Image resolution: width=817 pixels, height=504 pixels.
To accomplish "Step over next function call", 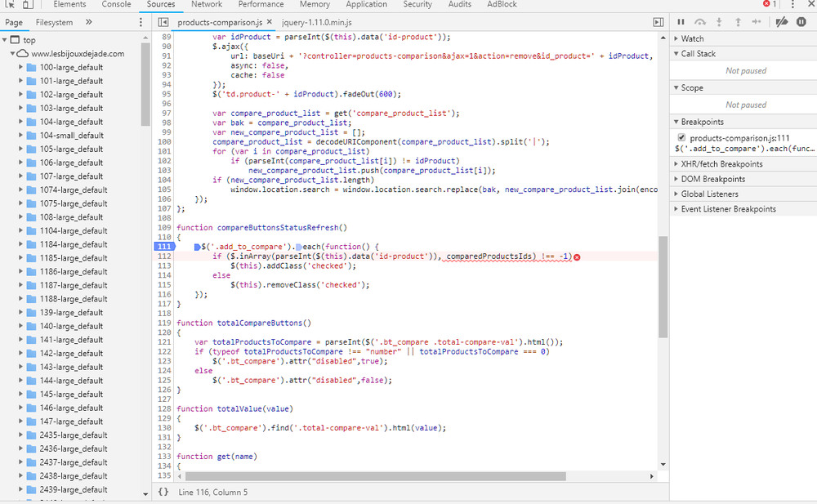I will (700, 22).
